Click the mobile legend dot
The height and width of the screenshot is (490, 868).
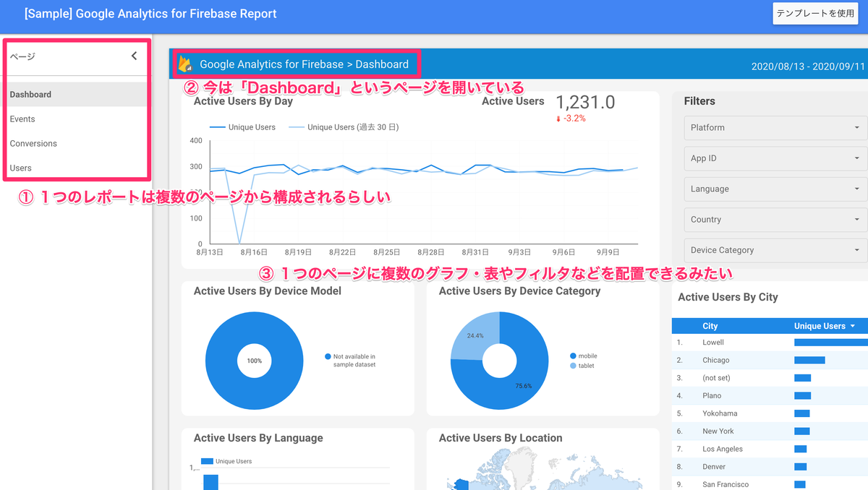(x=573, y=356)
